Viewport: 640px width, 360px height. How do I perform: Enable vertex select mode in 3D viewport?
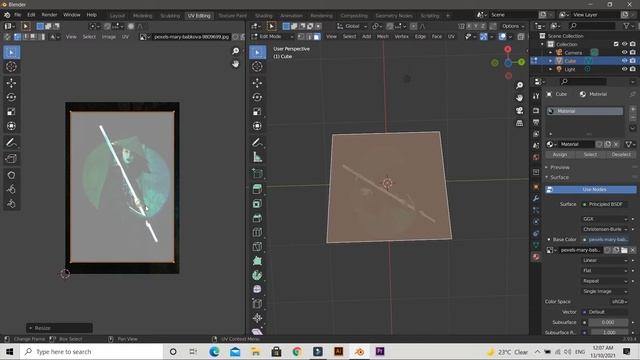click(301, 37)
